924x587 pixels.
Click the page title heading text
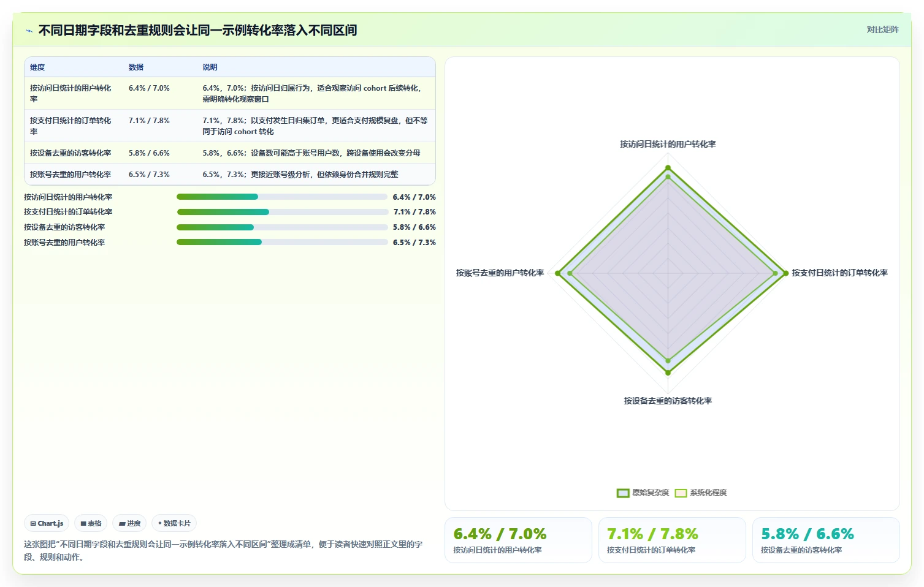pyautogui.click(x=197, y=30)
